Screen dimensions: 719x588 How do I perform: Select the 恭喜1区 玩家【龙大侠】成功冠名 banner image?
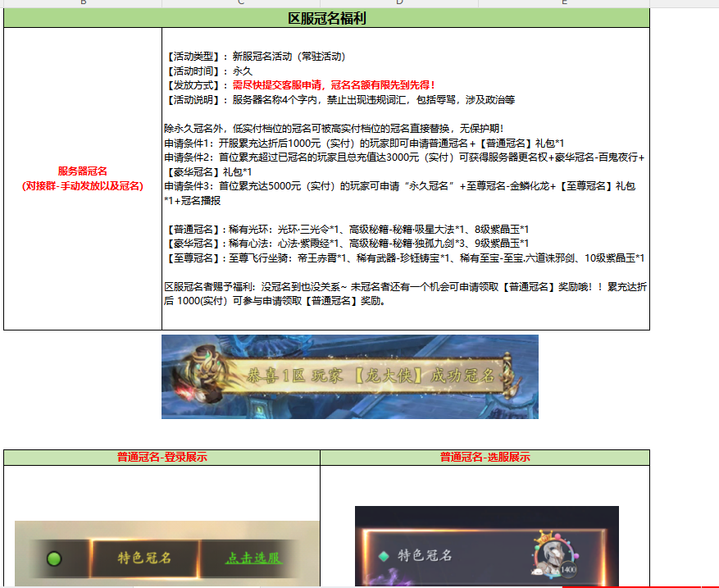pyautogui.click(x=350, y=376)
